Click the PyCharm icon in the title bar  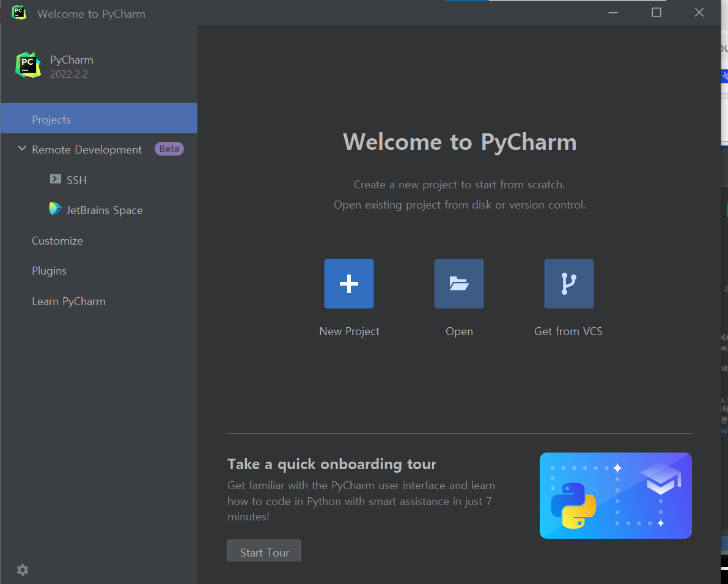19,13
